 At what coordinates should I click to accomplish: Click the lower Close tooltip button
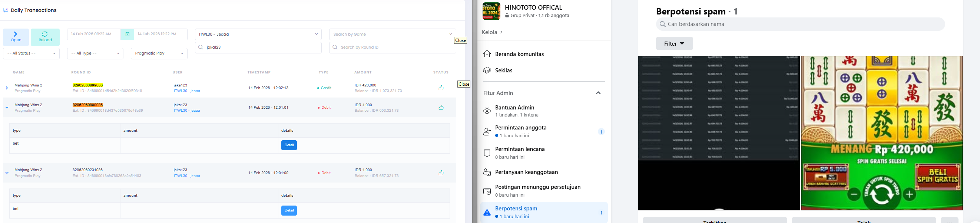[464, 84]
